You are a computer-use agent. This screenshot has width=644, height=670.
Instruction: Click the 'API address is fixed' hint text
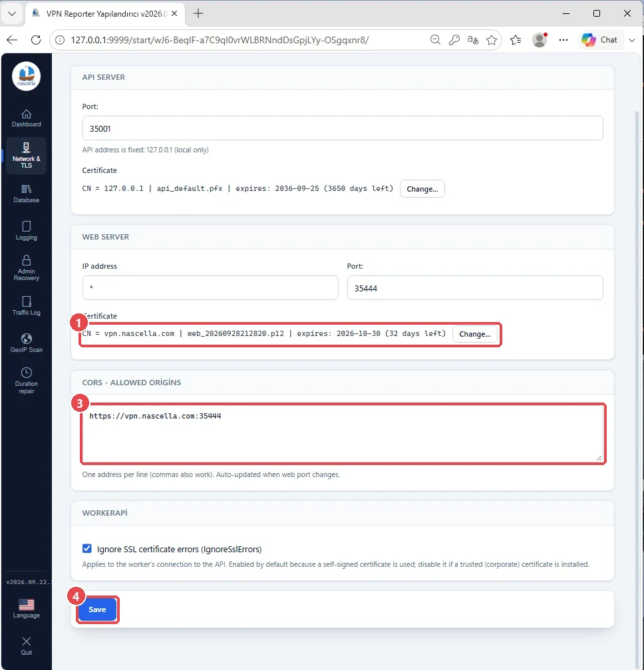[x=145, y=150]
